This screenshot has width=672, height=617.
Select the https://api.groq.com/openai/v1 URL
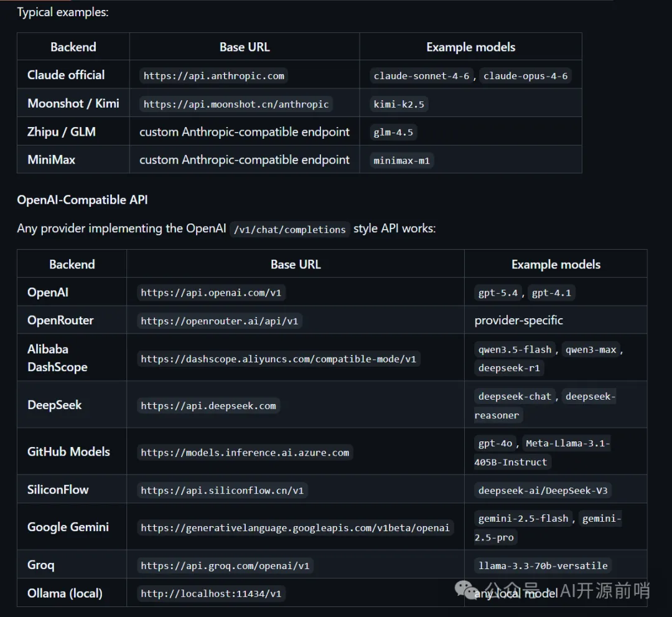(x=225, y=566)
